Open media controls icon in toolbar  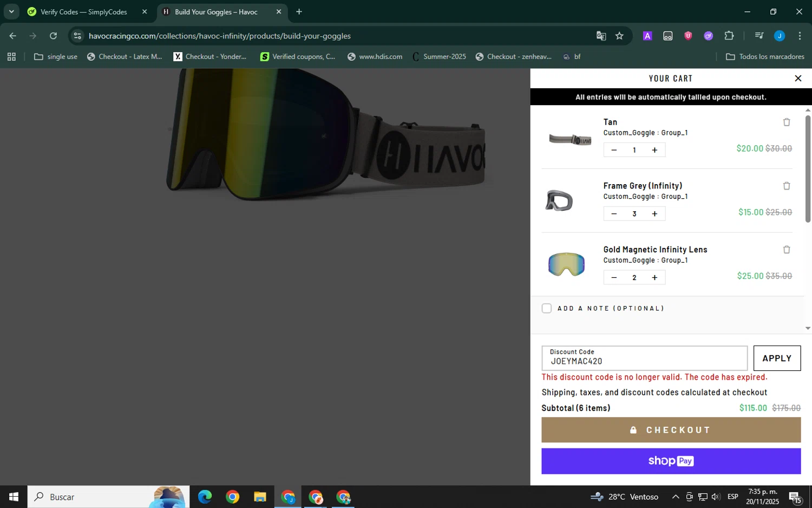(x=759, y=36)
